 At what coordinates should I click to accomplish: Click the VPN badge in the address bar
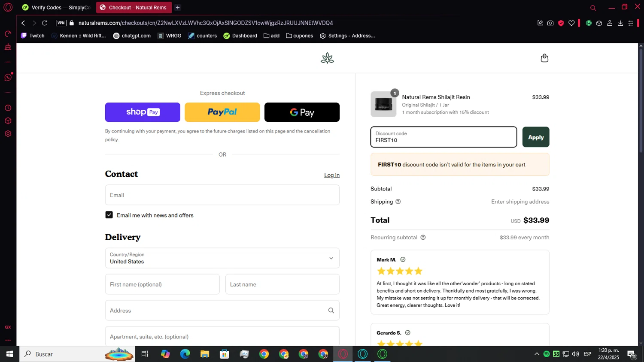pyautogui.click(x=61, y=23)
